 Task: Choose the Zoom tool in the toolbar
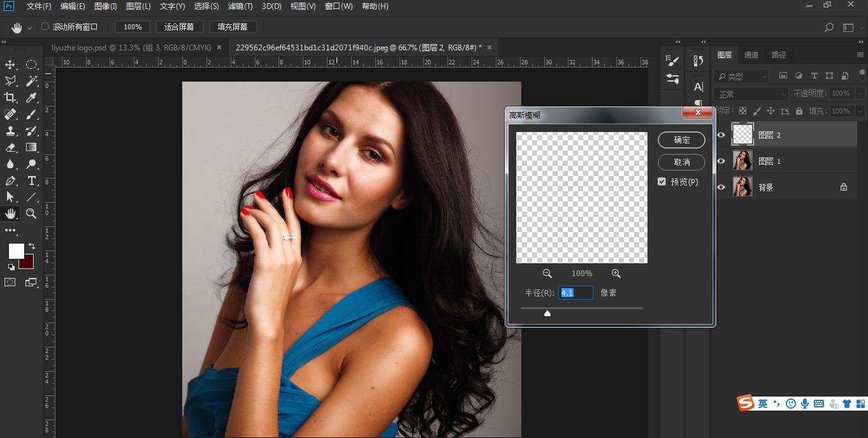pos(31,214)
